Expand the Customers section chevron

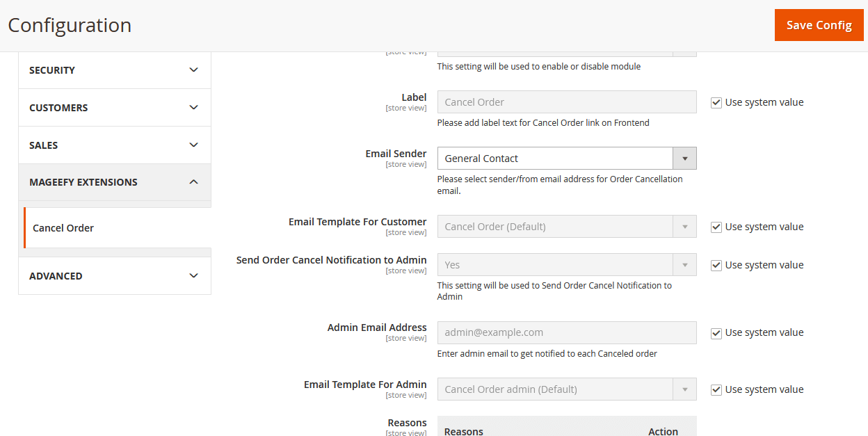[x=194, y=108]
